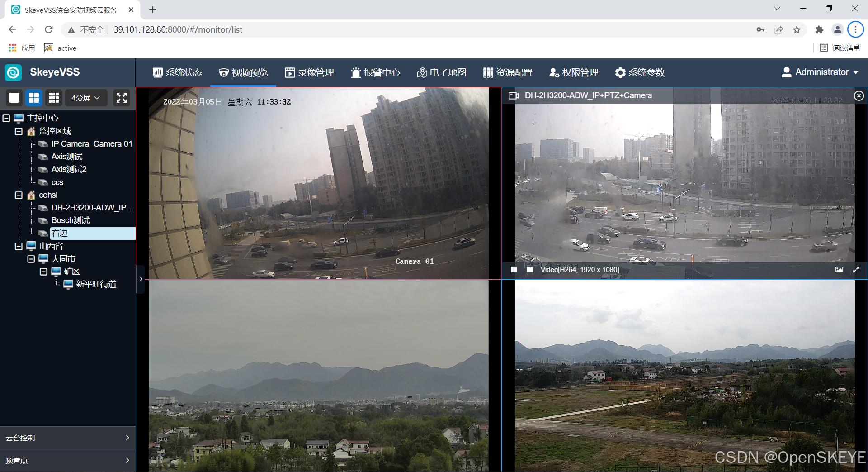Collapse the left sidebar with the arrow handle
Viewport: 868px width, 472px height.
click(x=141, y=279)
